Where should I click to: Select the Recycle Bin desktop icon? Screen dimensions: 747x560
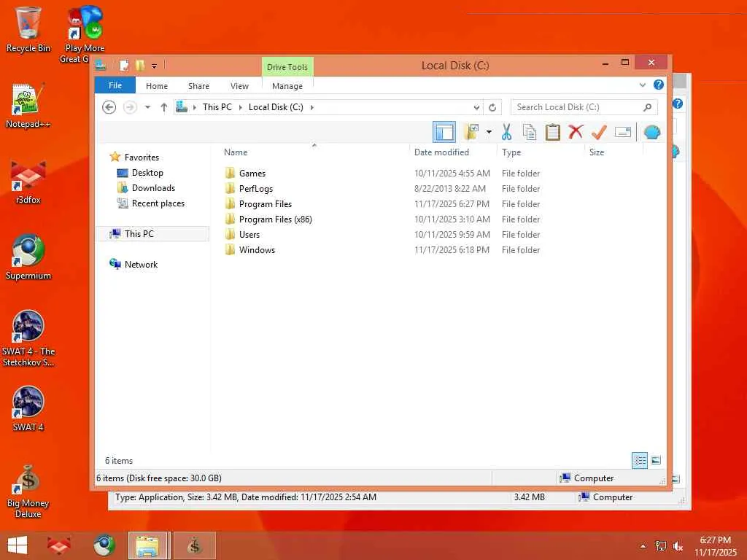(x=28, y=30)
